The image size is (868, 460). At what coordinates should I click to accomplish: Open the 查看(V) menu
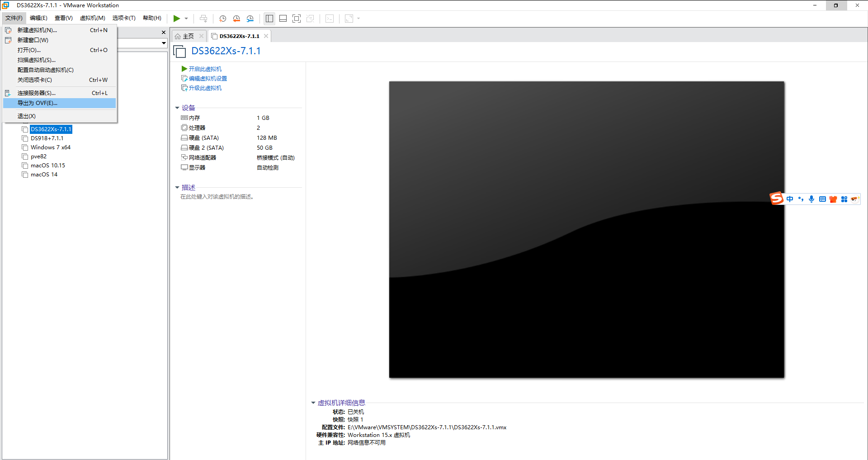(x=63, y=18)
